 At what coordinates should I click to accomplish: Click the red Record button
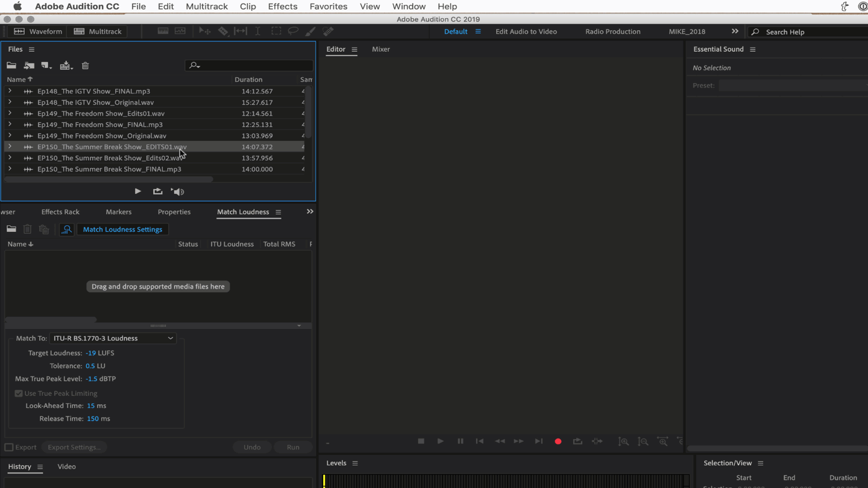tap(558, 442)
